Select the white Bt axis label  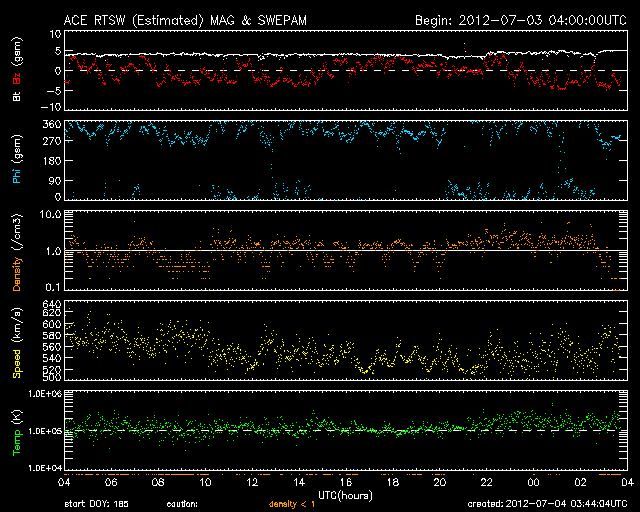[16, 97]
